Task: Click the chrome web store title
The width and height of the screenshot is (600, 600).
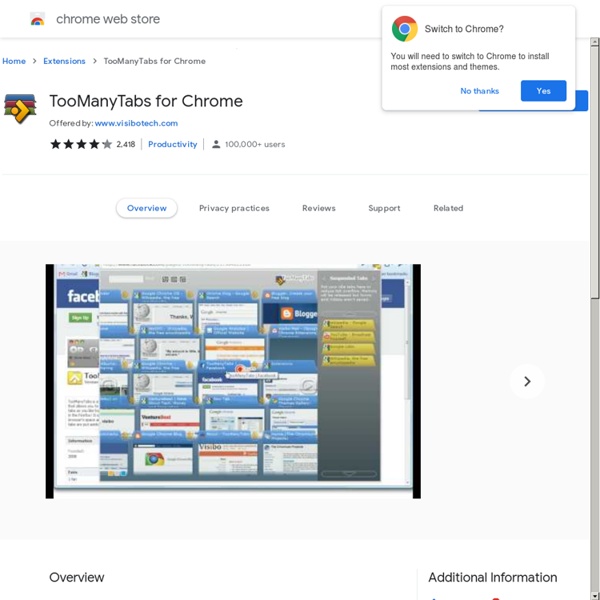Action: click(x=108, y=19)
